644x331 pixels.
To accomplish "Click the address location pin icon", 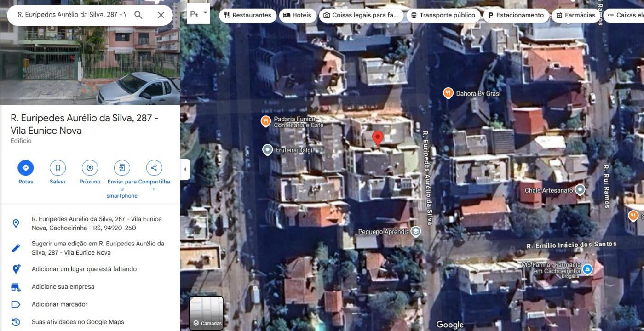I will coord(16,223).
